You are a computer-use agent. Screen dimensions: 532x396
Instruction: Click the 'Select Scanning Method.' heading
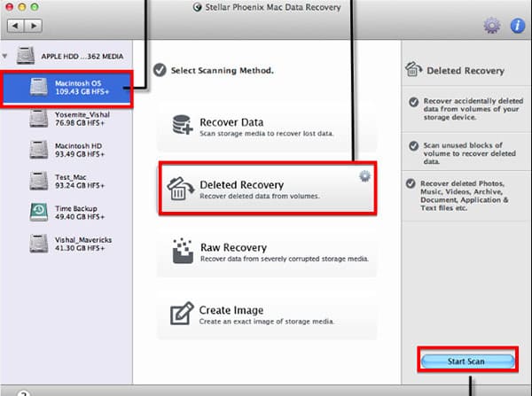click(223, 71)
